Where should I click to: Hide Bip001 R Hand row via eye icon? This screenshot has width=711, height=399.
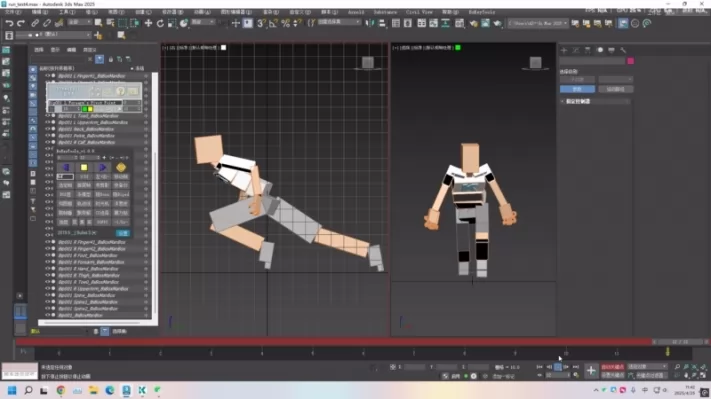click(47, 268)
